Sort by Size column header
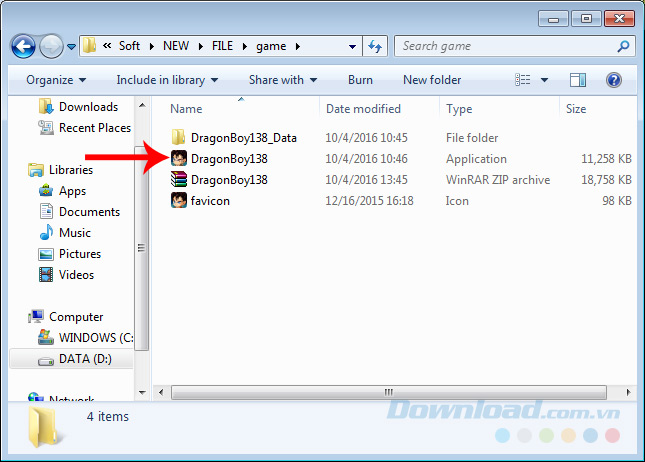 (576, 109)
